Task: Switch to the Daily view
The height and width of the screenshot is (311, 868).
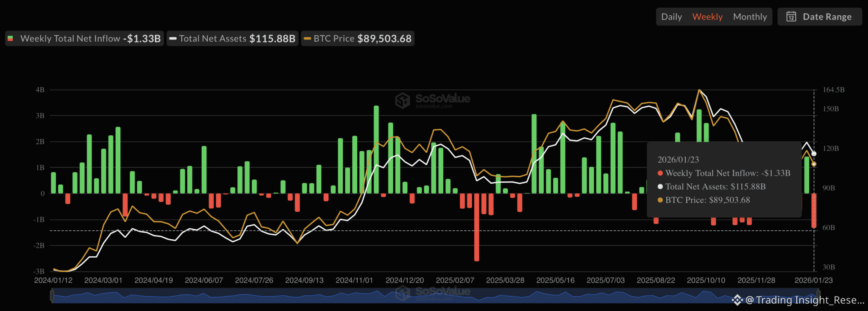Action: pos(671,17)
